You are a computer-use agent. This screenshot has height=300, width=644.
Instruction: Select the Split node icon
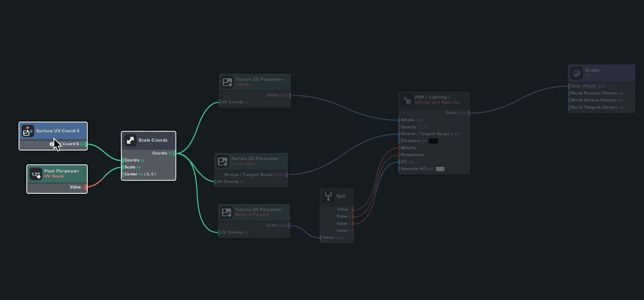[328, 196]
